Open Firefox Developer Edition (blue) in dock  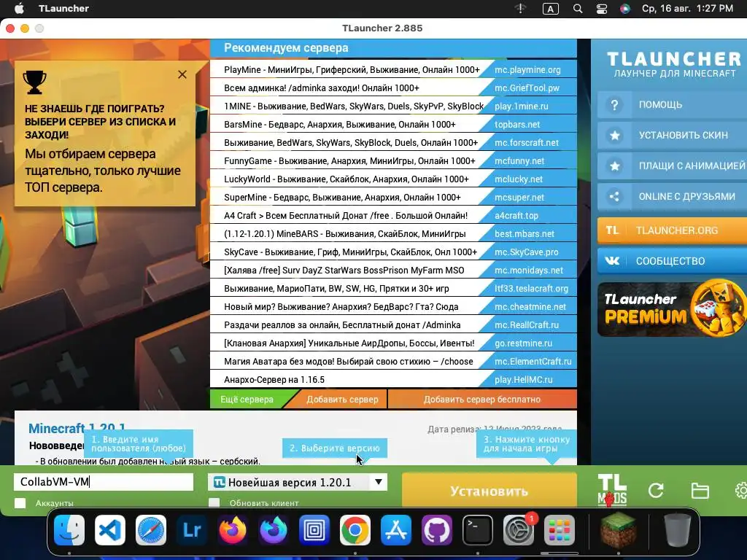pyautogui.click(x=274, y=530)
